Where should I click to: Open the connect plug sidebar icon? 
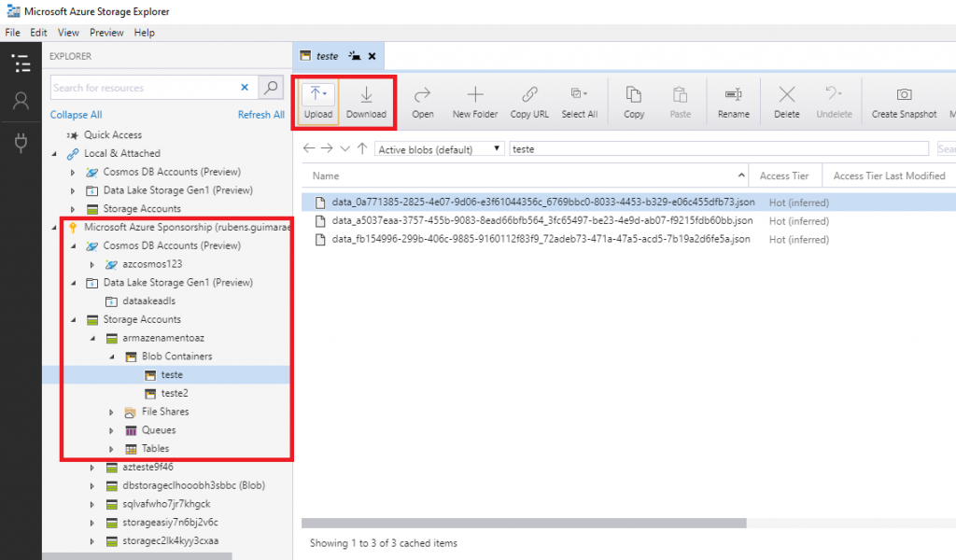point(21,142)
